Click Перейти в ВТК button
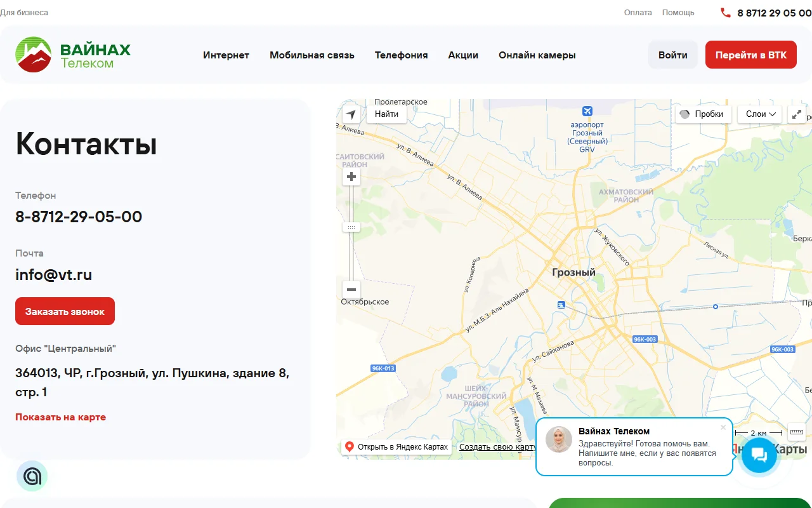 click(x=751, y=55)
